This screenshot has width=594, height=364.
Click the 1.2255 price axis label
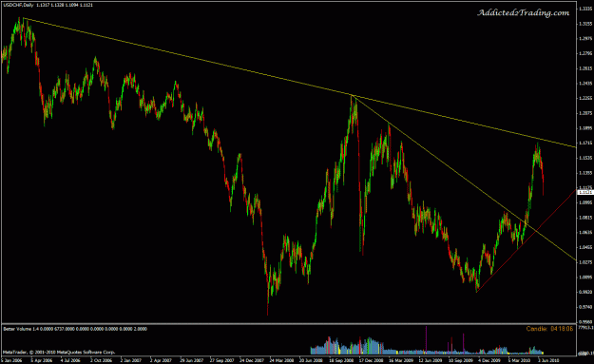[x=585, y=98]
